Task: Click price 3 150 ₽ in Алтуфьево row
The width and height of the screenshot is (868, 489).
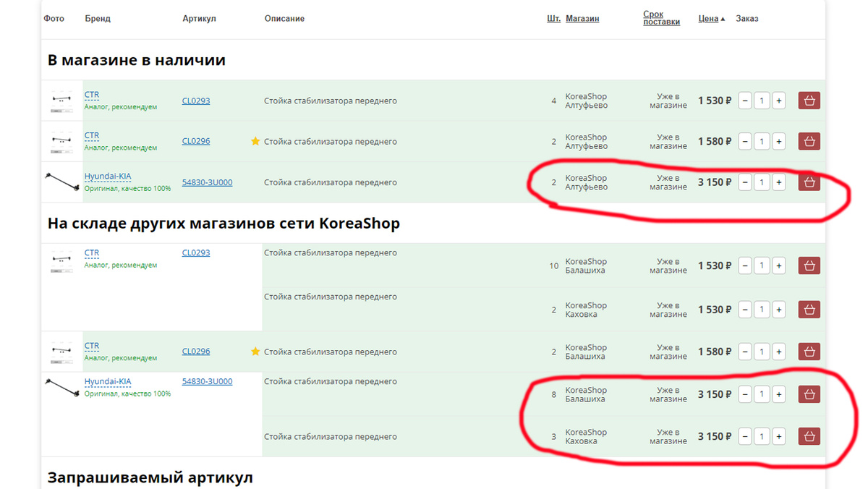Action: pyautogui.click(x=715, y=182)
